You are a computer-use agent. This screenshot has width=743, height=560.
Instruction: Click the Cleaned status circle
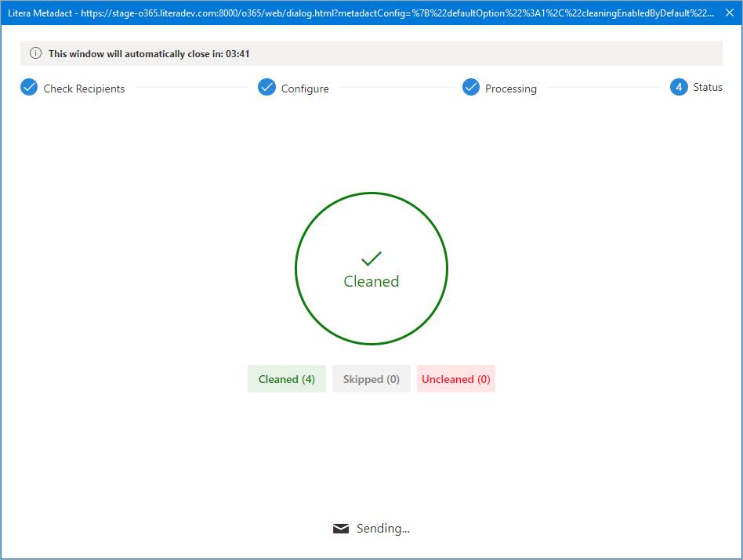click(x=371, y=269)
